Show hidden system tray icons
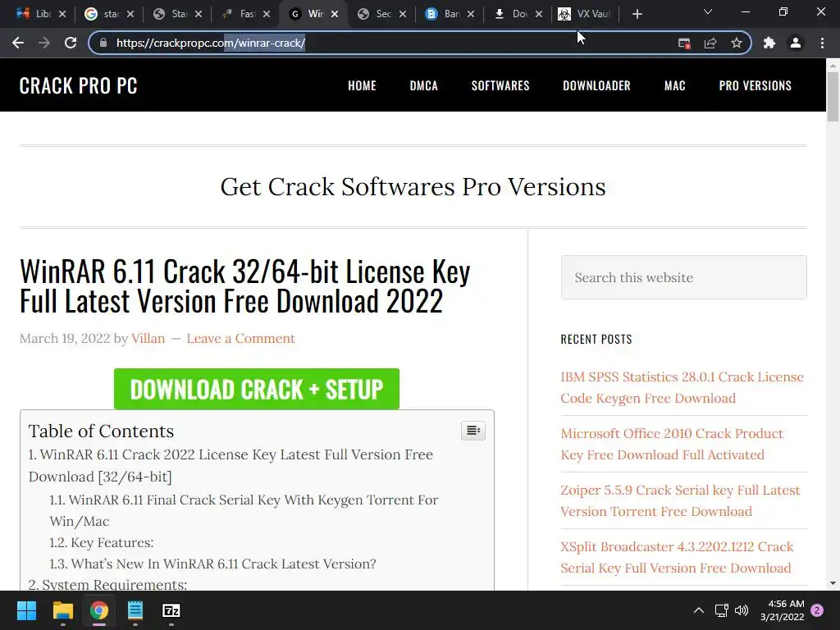Image resolution: width=840 pixels, height=630 pixels. 699,610
